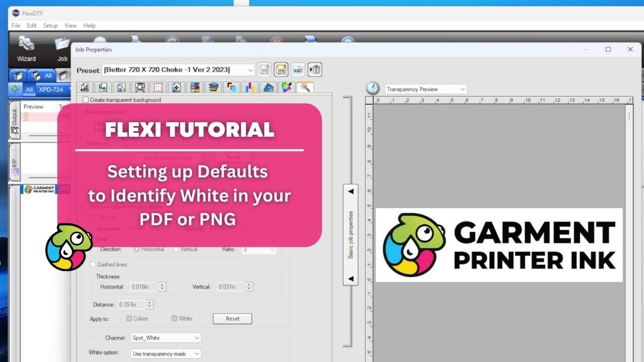Adjust the Vertical thickness stepper arrows

(250, 287)
